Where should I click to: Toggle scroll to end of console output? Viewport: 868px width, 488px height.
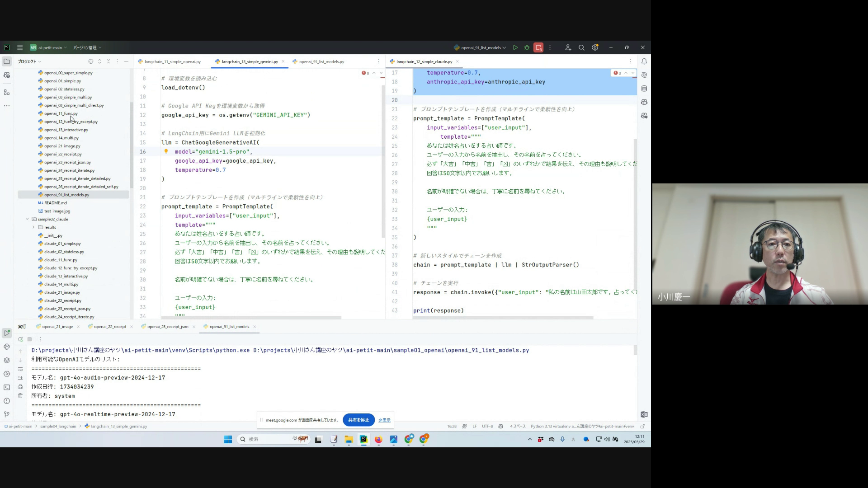[x=20, y=378]
